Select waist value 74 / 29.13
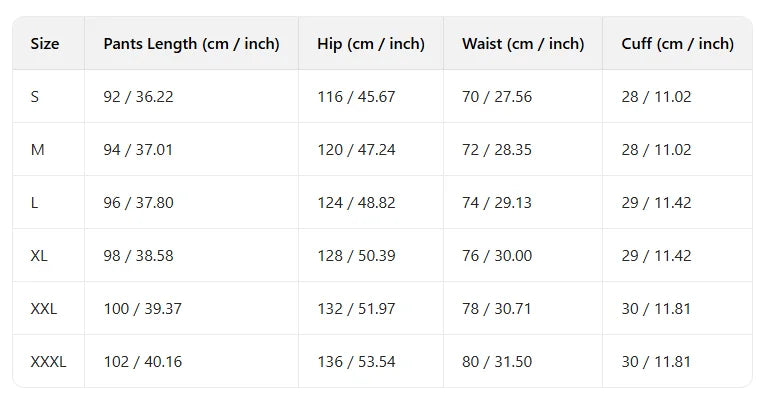Image resolution: width=781 pixels, height=404 pixels. tap(497, 203)
